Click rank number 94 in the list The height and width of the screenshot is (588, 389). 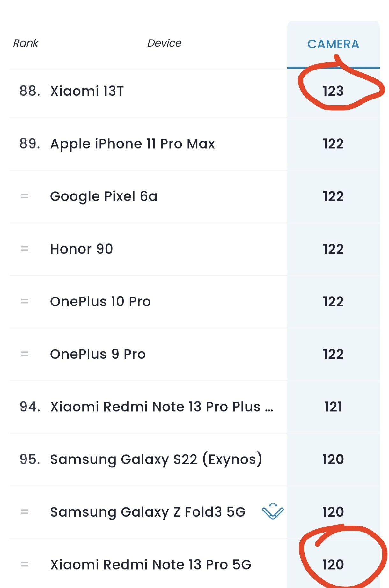pyautogui.click(x=30, y=407)
